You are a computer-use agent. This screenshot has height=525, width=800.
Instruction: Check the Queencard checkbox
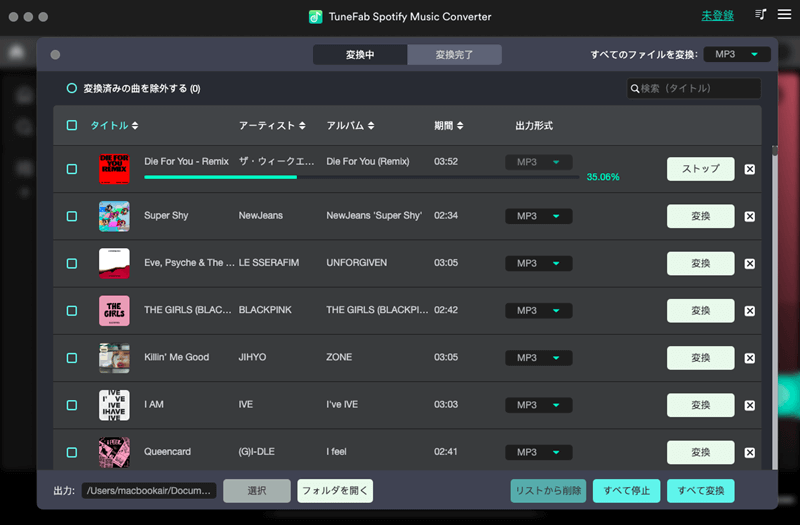(x=72, y=452)
